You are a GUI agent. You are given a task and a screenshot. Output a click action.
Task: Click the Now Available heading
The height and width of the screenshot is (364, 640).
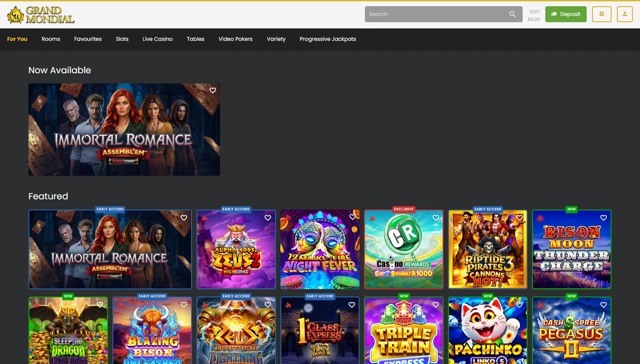[60, 70]
